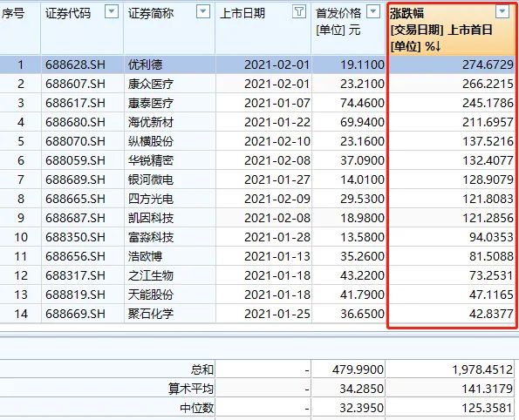
Task: Select stock code 688669.SH
Action: click(75, 314)
